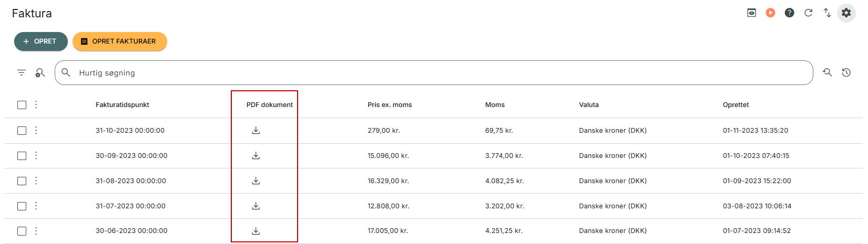Click the OPRET FAKTURAER button
This screenshot has height=244, width=868.
tap(119, 41)
